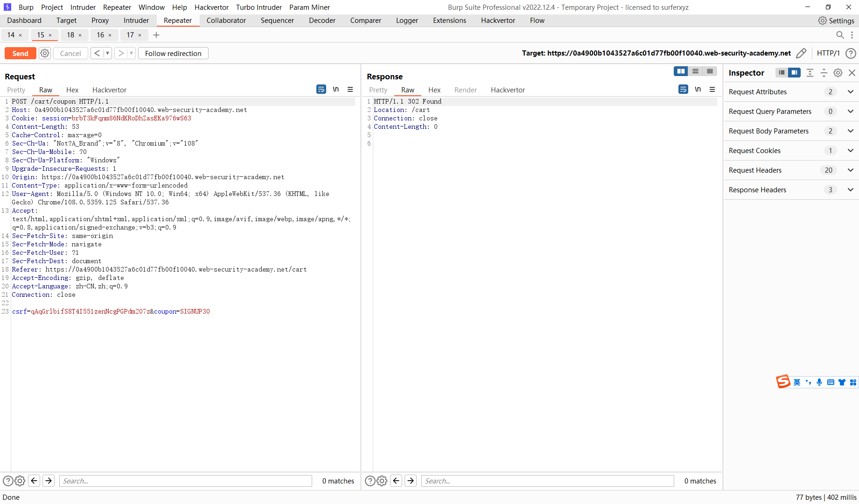Open the Param Miner menu
Image resolution: width=859 pixels, height=504 pixels.
(x=309, y=7)
